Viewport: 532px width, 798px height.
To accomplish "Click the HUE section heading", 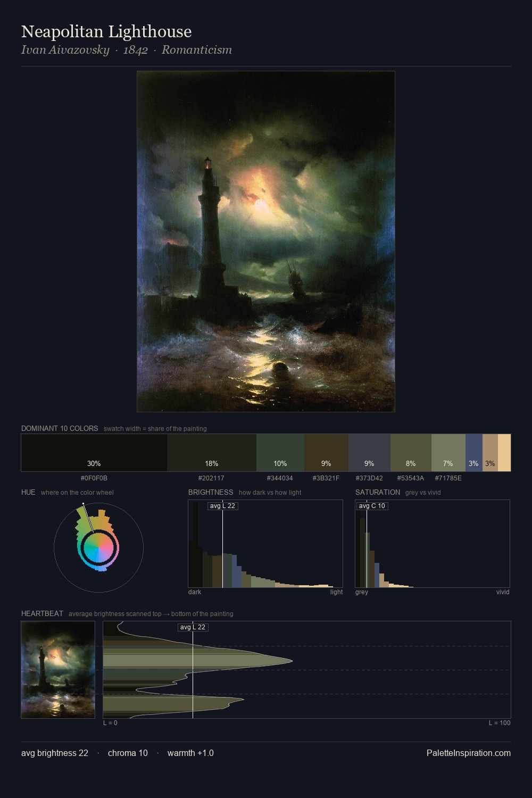I will pyautogui.click(x=28, y=492).
